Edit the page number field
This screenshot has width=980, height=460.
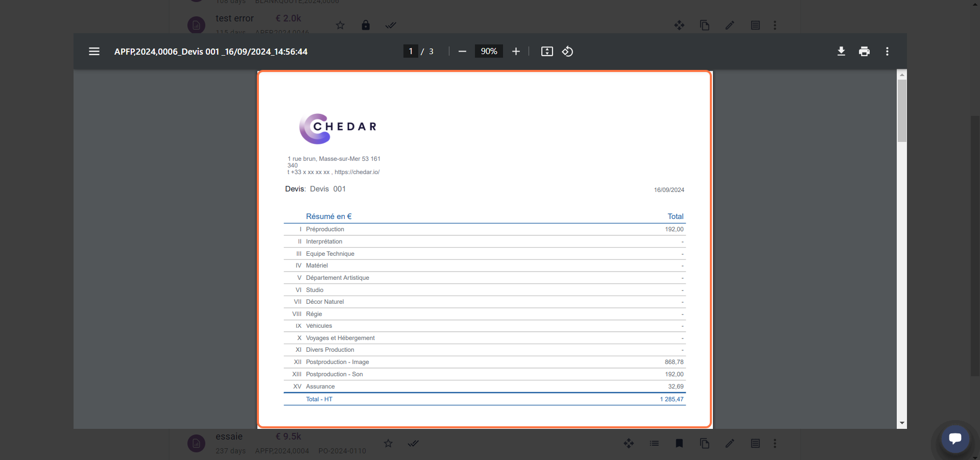(x=411, y=51)
